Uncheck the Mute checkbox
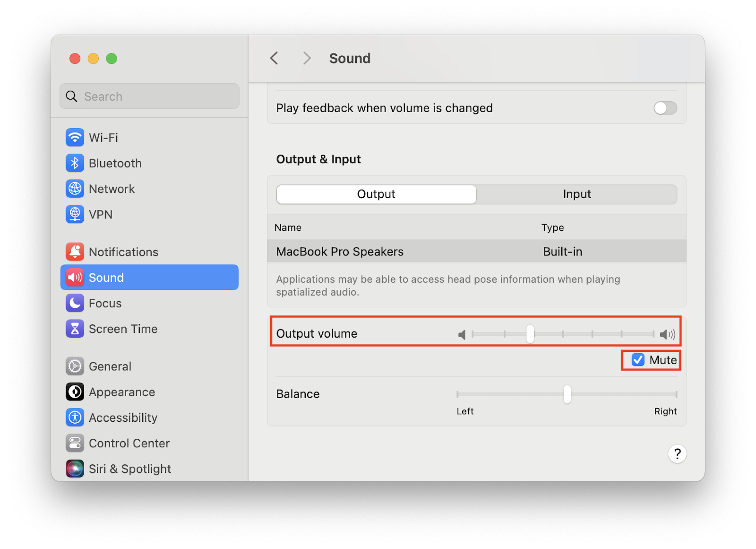The image size is (756, 549). click(638, 360)
